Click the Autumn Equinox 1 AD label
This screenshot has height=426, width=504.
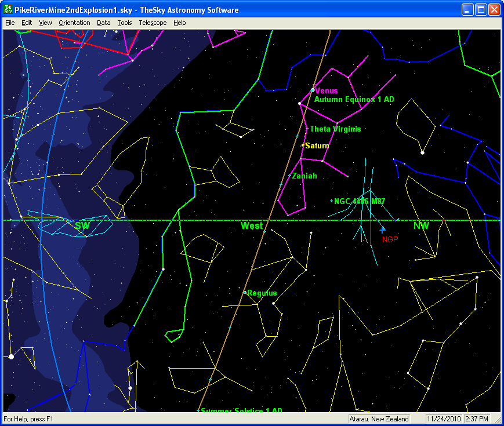point(354,100)
